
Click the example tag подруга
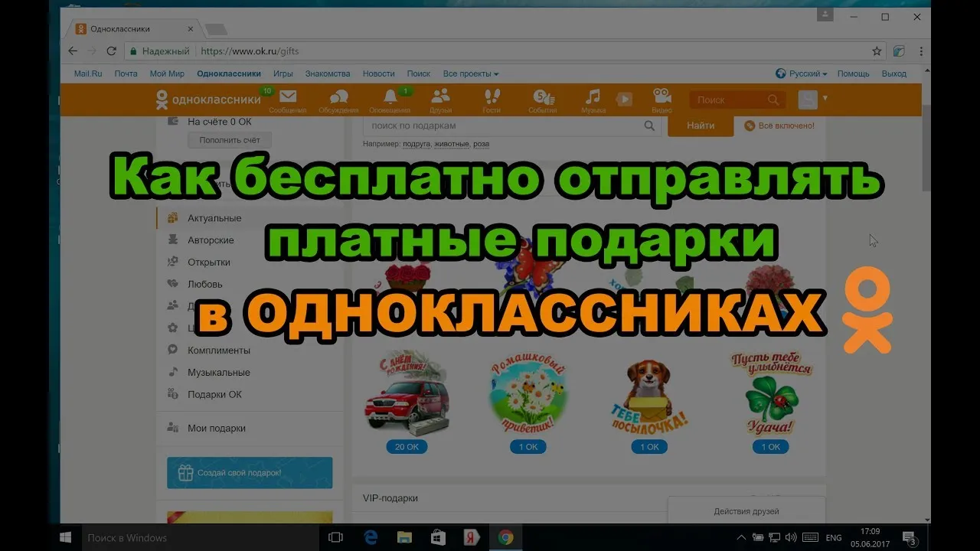(x=416, y=144)
